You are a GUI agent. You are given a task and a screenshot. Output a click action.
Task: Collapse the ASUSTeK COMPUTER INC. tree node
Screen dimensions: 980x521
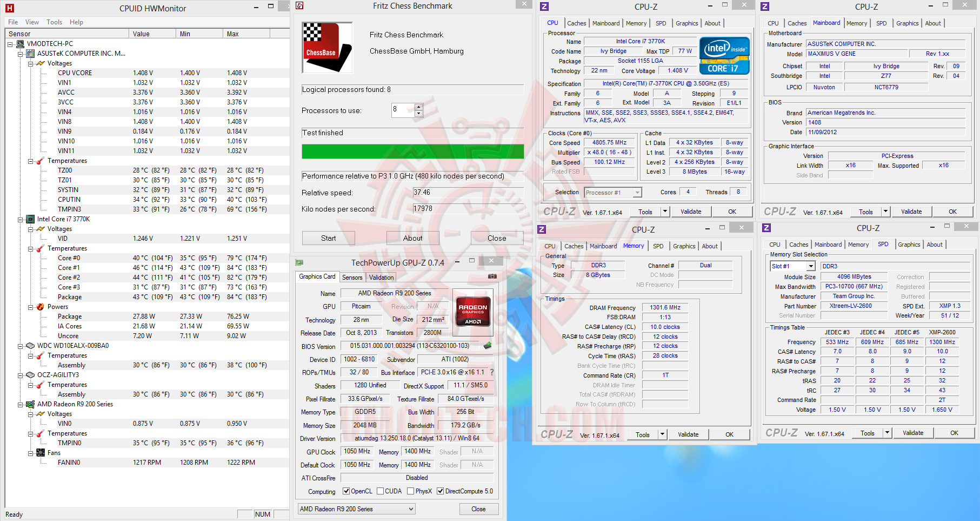point(20,54)
